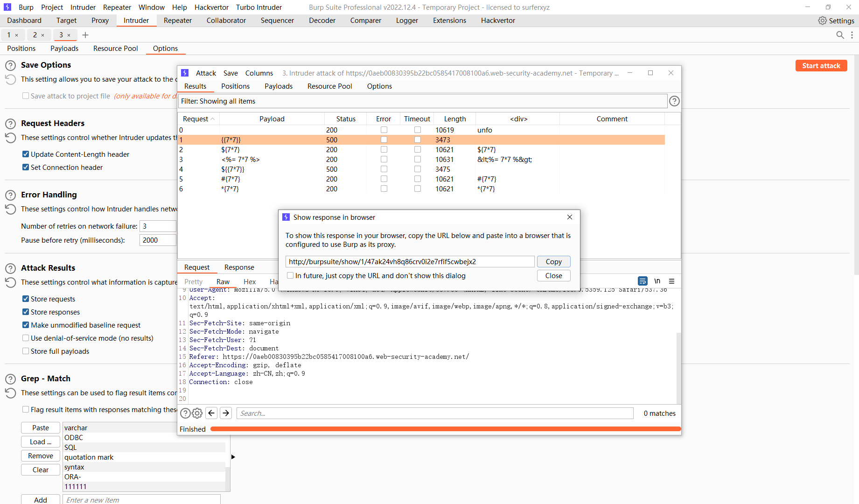Copy the burpsuite show URL
This screenshot has height=504, width=859.
click(x=553, y=262)
